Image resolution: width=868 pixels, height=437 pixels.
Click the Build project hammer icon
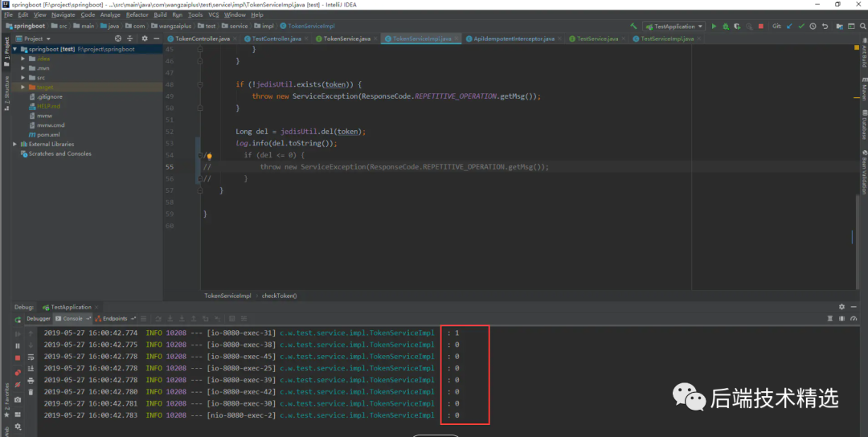click(633, 26)
